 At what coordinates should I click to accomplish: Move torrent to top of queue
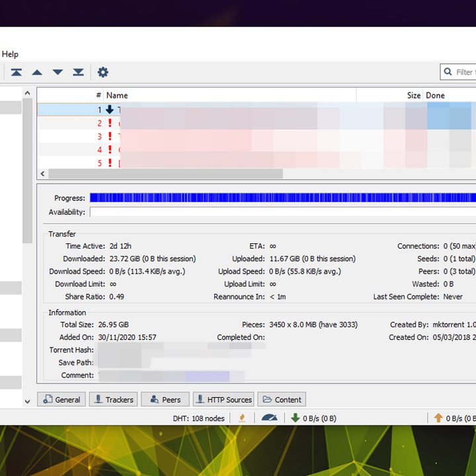17,72
